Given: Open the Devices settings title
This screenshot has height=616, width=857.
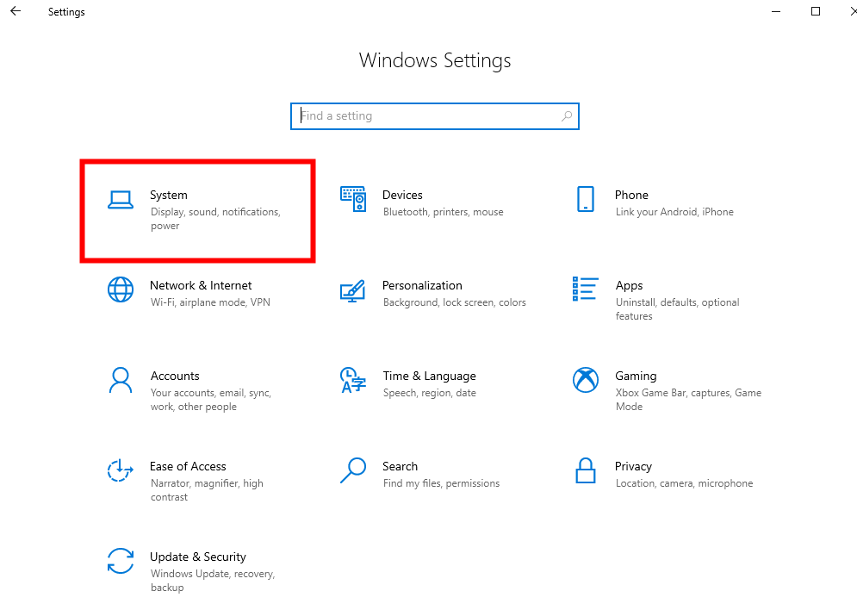Looking at the screenshot, I should coord(402,195).
